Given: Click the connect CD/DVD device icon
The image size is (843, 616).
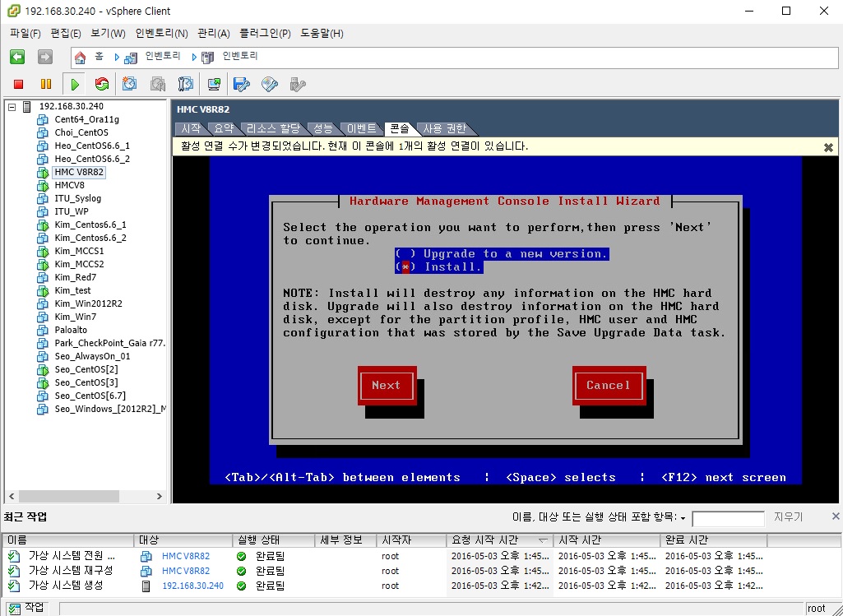Looking at the screenshot, I should pyautogui.click(x=270, y=84).
